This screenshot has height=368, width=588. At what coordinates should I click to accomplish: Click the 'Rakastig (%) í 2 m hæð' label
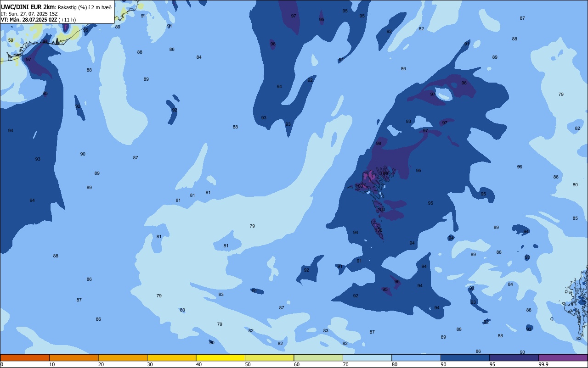click(85, 7)
